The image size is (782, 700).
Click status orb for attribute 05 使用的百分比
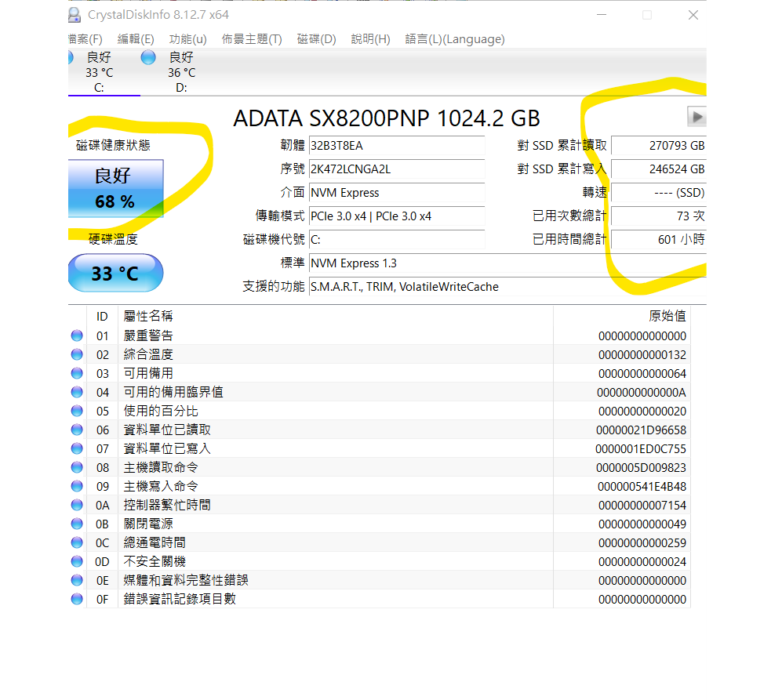pos(77,411)
